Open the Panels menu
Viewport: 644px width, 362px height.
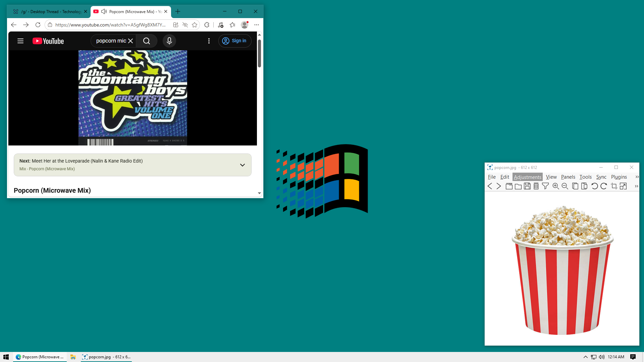point(568,177)
